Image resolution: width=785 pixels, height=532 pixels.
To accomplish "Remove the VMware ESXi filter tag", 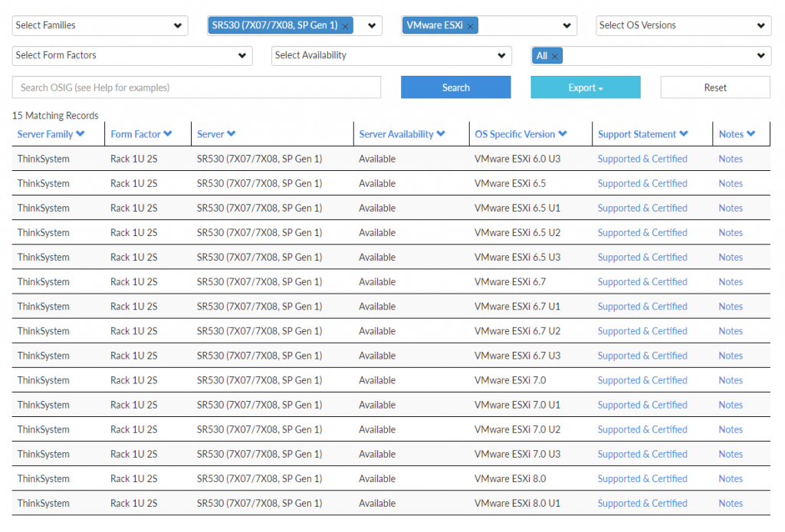I will (470, 27).
